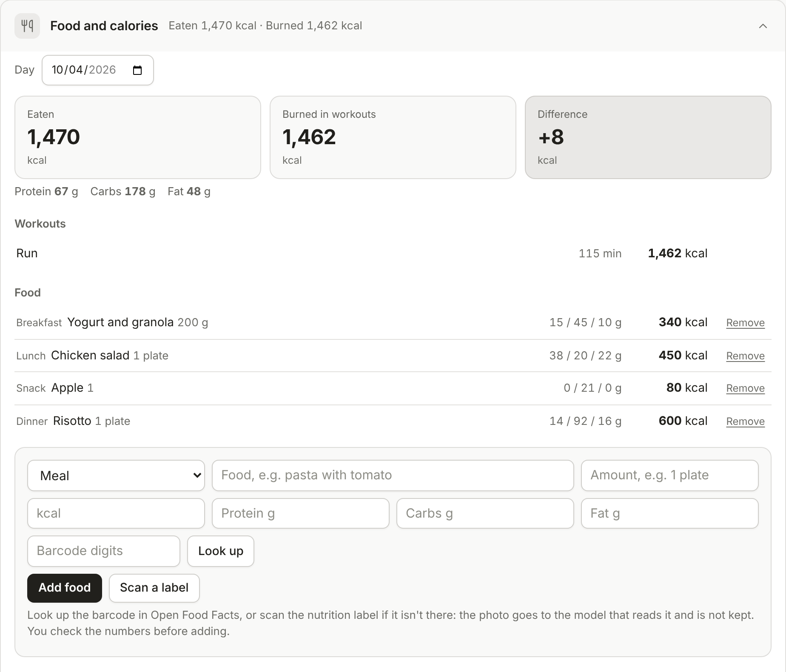Image resolution: width=786 pixels, height=672 pixels.
Task: Click the Chicken salad food name
Action: 90,356
